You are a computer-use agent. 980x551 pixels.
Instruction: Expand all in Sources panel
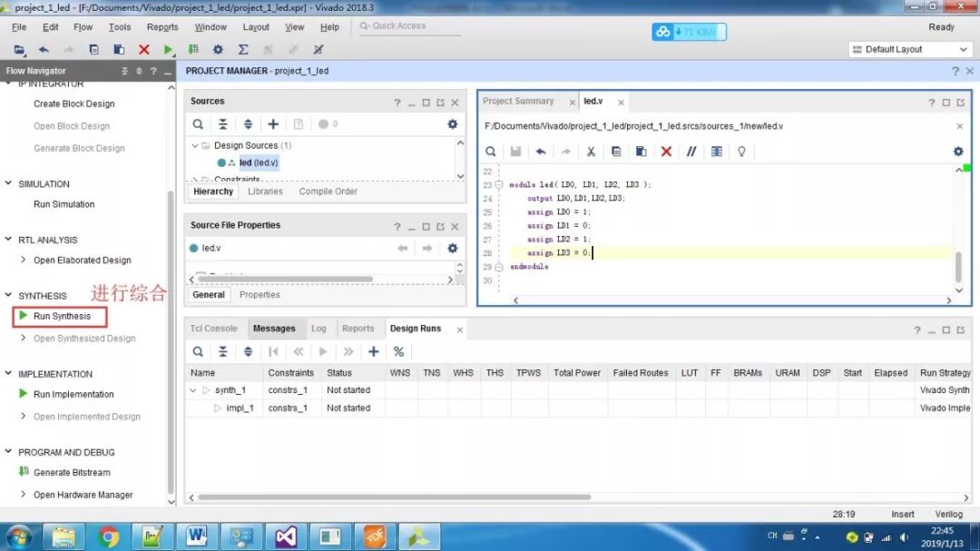coord(248,124)
